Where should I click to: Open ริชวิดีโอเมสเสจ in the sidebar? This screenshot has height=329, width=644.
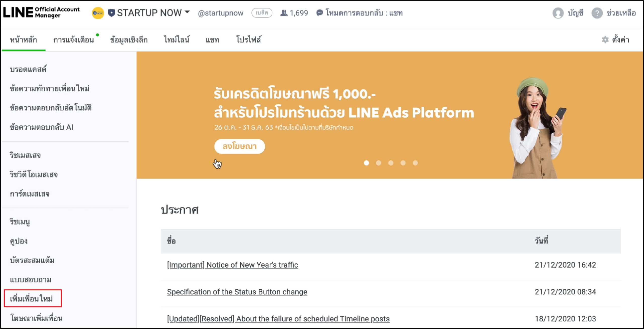pos(33,174)
